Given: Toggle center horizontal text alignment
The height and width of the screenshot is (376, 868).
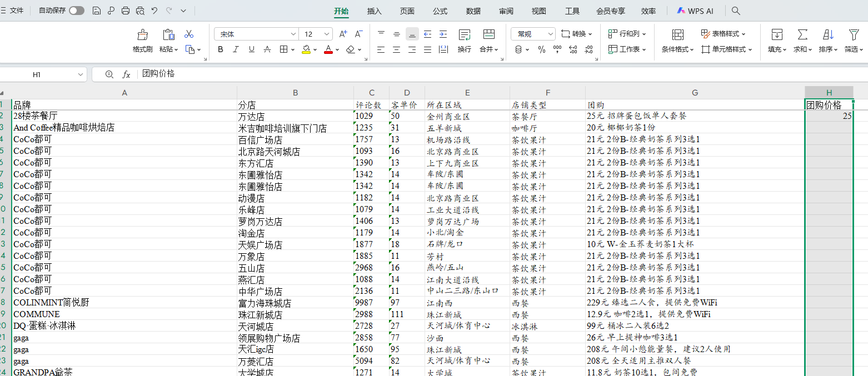Looking at the screenshot, I should tap(396, 49).
